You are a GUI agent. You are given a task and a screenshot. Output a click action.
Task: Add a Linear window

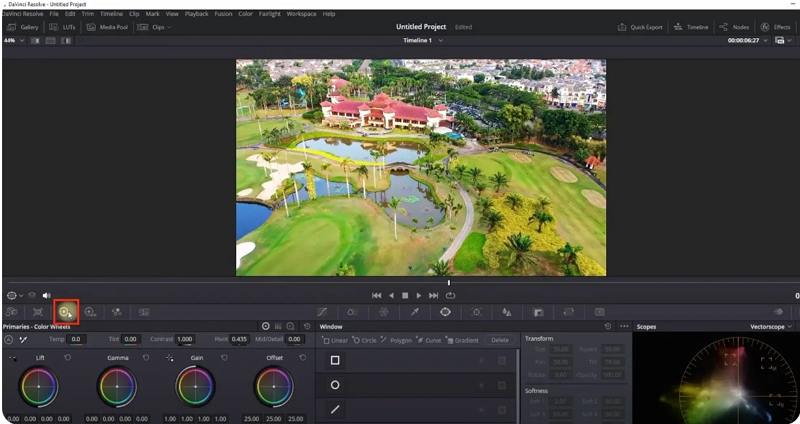pyautogui.click(x=335, y=340)
